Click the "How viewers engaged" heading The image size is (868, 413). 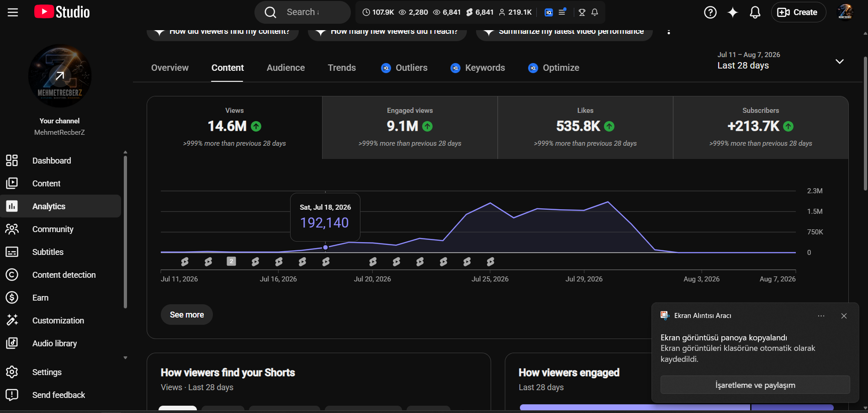(569, 373)
